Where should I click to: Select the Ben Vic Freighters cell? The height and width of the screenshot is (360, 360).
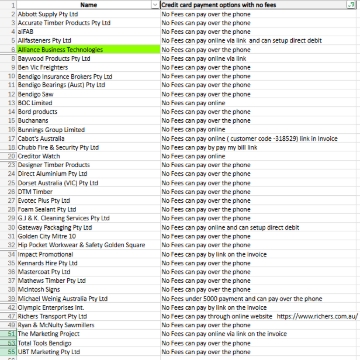[x=88, y=67]
